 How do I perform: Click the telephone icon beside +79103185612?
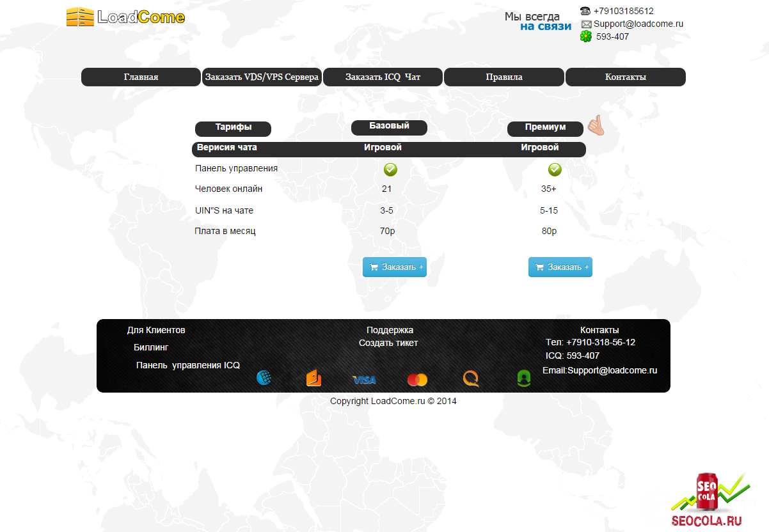click(x=585, y=11)
